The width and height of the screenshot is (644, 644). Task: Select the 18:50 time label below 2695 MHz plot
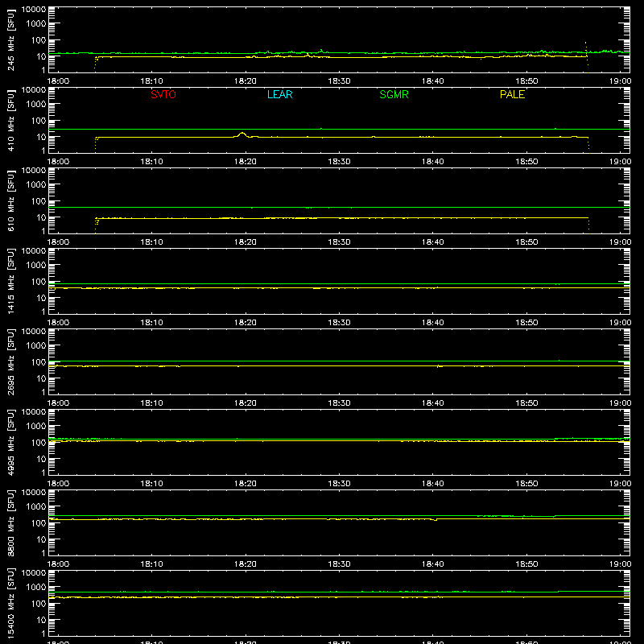(x=526, y=403)
